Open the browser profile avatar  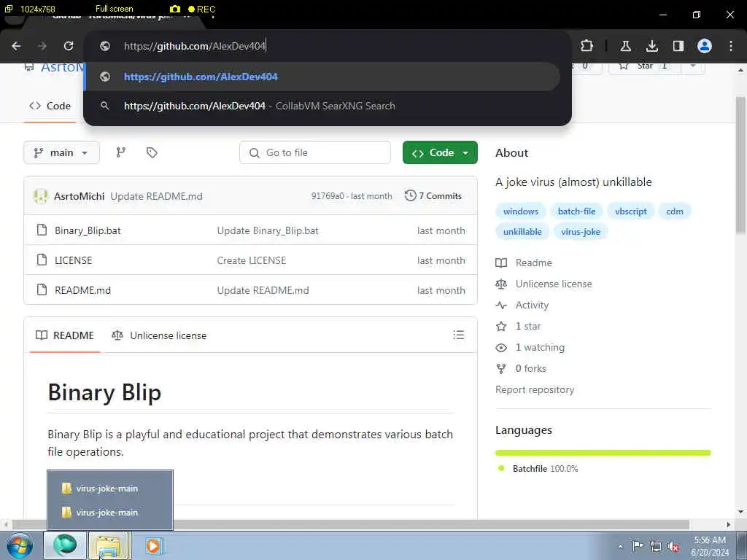[704, 46]
